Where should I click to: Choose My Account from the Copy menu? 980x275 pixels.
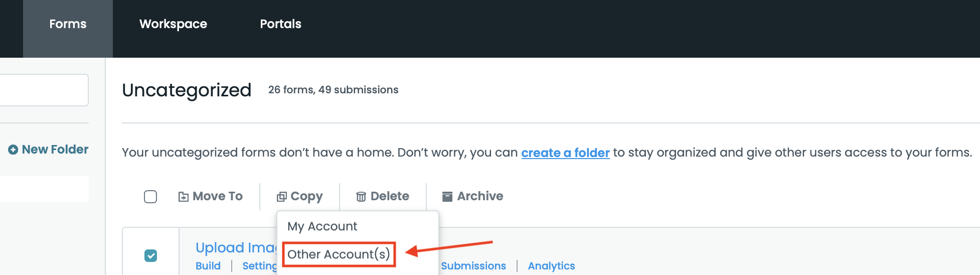tap(322, 226)
